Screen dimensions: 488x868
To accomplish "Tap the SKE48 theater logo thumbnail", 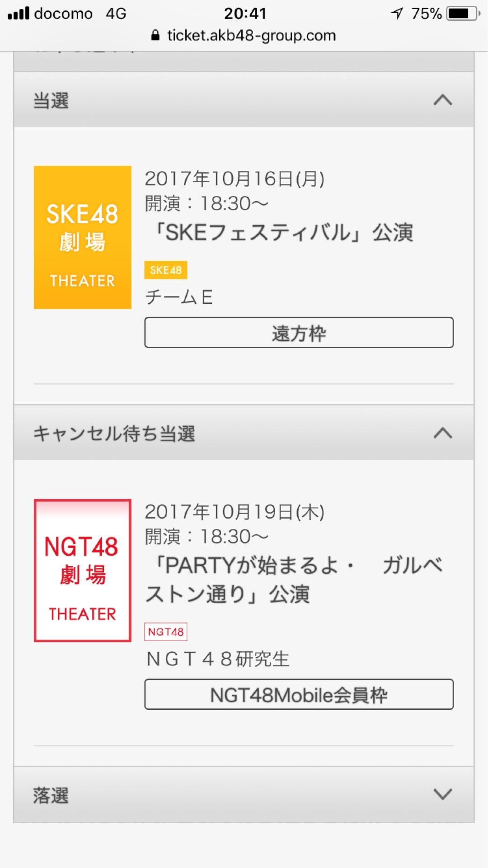I will tap(82, 237).
